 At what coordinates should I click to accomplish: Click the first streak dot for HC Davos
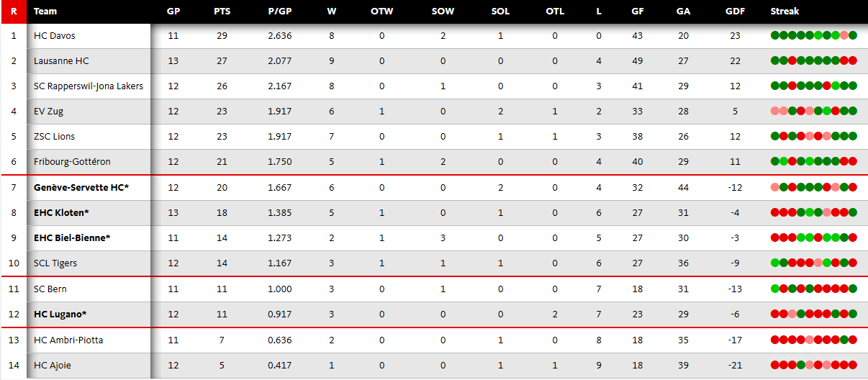tap(774, 36)
